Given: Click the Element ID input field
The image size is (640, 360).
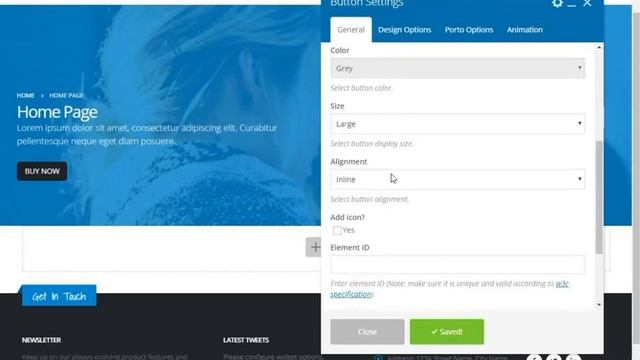Looking at the screenshot, I should (458, 264).
